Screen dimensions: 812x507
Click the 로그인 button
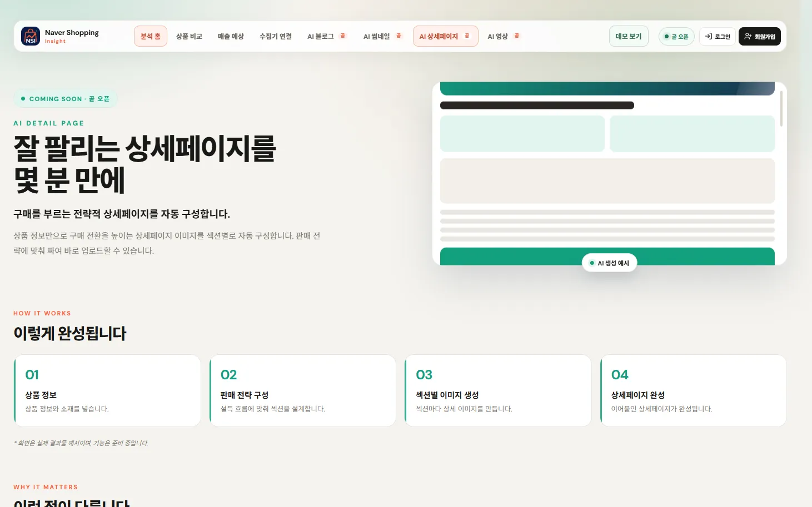tap(718, 37)
